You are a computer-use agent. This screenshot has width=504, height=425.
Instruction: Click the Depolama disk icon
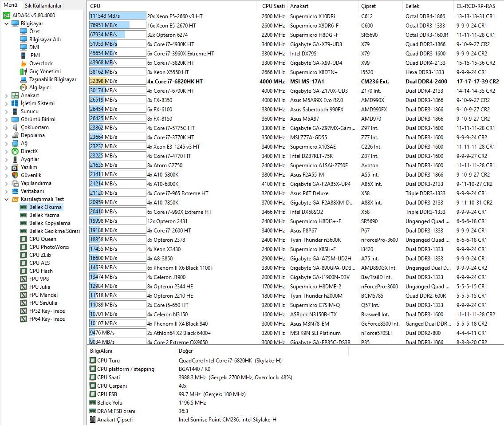(x=15, y=135)
